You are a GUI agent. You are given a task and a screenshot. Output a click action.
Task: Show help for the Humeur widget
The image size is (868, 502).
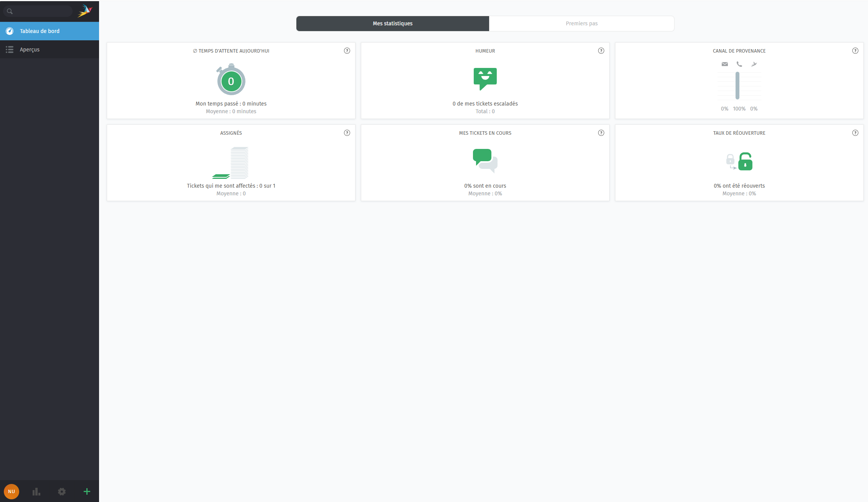tap(601, 51)
